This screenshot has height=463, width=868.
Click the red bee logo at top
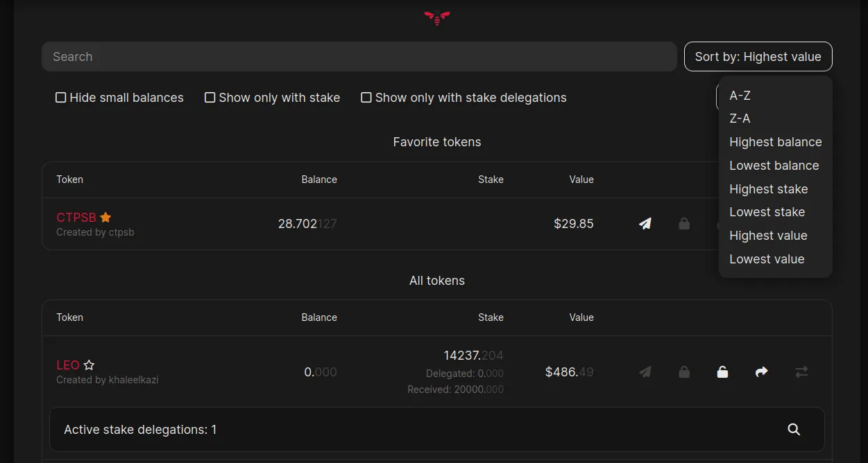[x=437, y=18]
